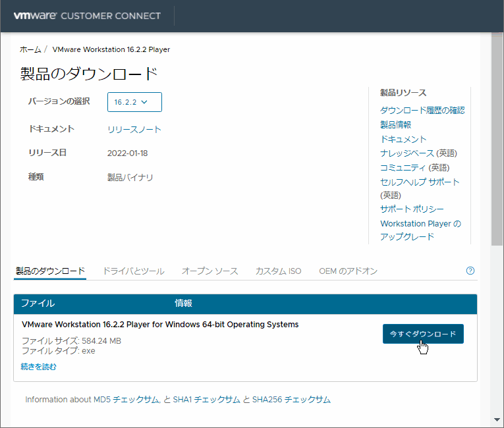
Task: Click the scrollbar down arrow
Action: [497, 420]
